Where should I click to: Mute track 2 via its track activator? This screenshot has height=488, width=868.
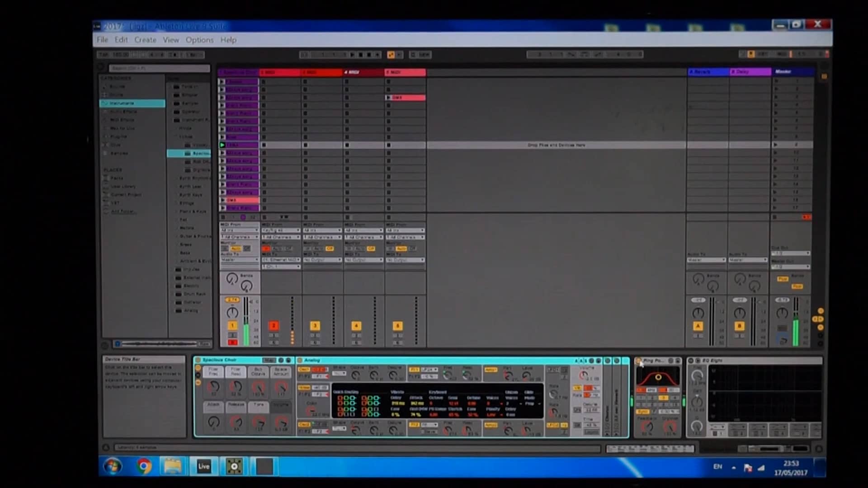point(274,325)
